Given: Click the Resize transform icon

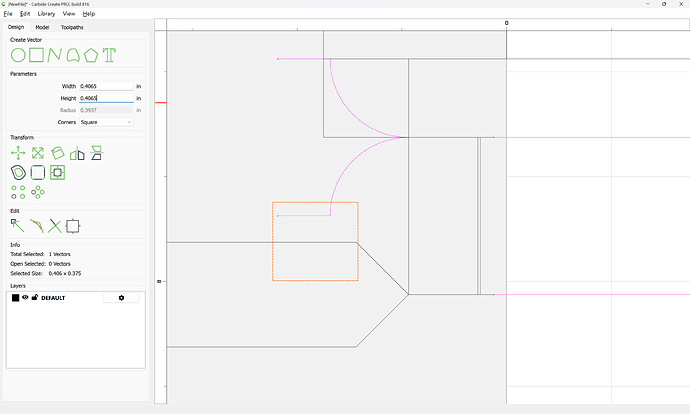Looking at the screenshot, I should [38, 153].
